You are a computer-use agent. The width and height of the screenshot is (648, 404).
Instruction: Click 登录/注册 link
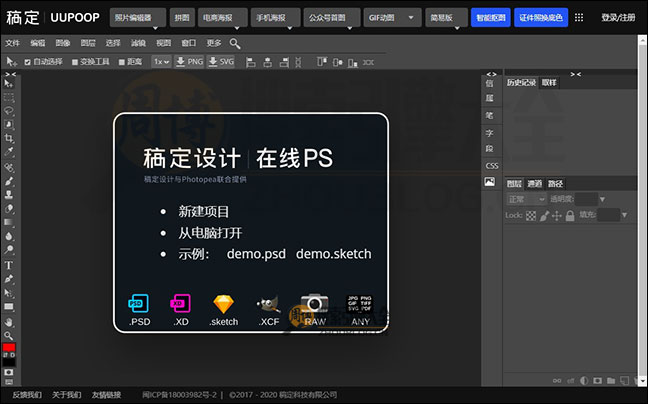(618, 18)
